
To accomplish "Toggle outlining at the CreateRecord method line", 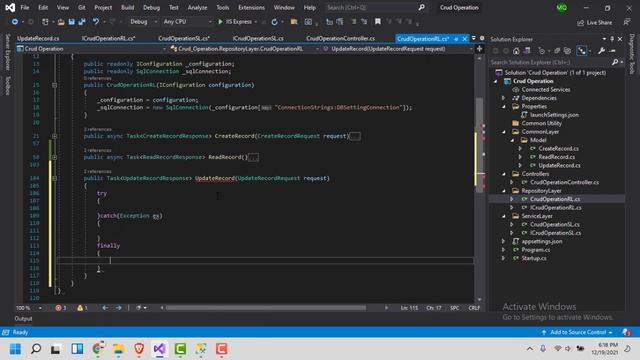I will [54, 136].
